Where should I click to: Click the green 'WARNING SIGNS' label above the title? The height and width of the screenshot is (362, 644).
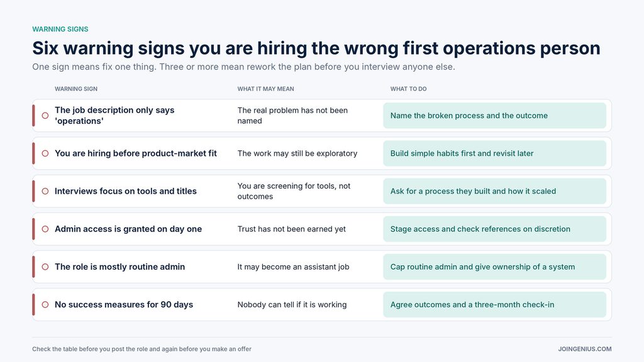point(60,29)
